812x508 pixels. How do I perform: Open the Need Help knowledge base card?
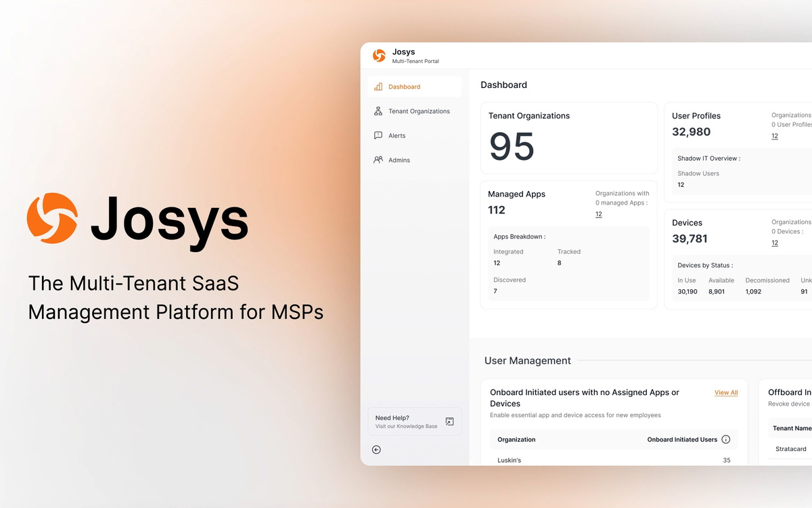(x=415, y=421)
